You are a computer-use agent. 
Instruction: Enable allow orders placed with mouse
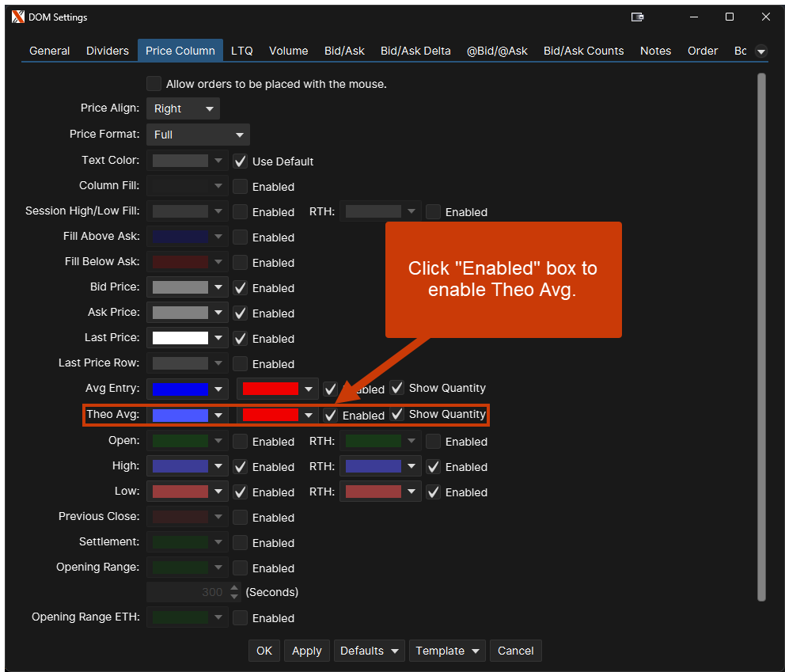[154, 84]
